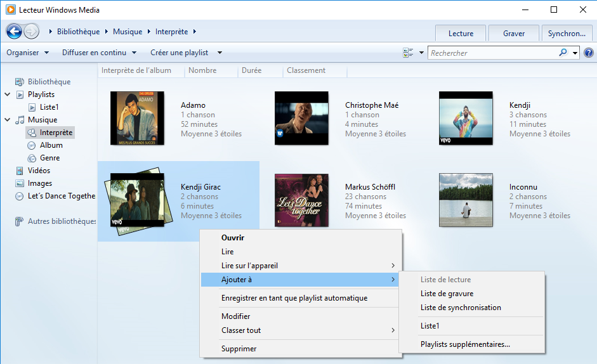Choose Supprimer in the context menu
This screenshot has height=364, width=597.
[x=301, y=349]
